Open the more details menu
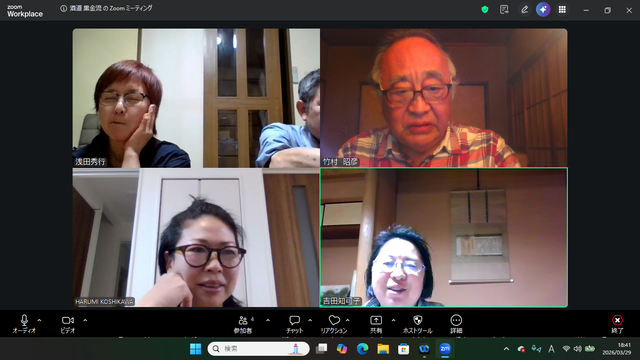 (x=456, y=324)
